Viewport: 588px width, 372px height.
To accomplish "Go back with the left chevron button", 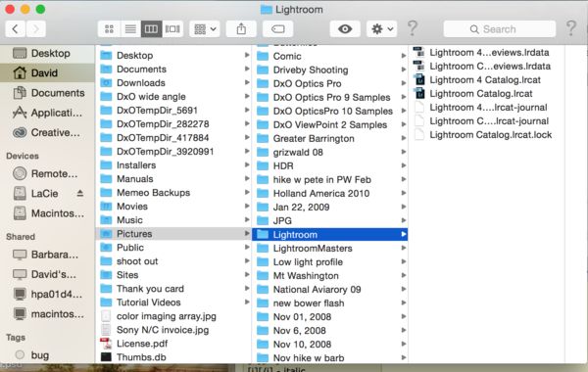I will 16,28.
